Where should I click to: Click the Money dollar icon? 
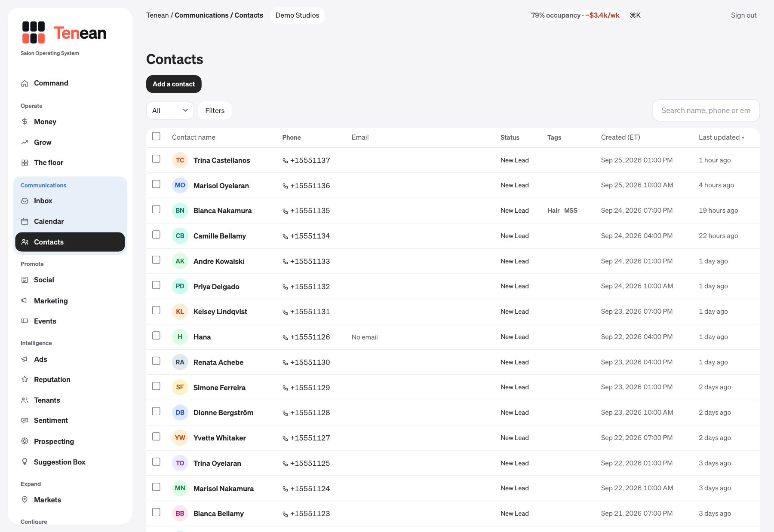[x=25, y=122]
